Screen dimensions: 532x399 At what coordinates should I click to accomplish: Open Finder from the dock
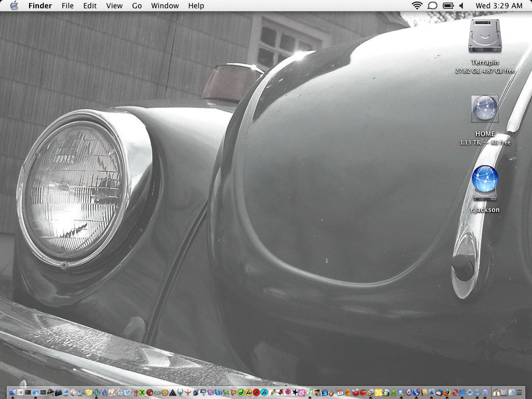12,393
